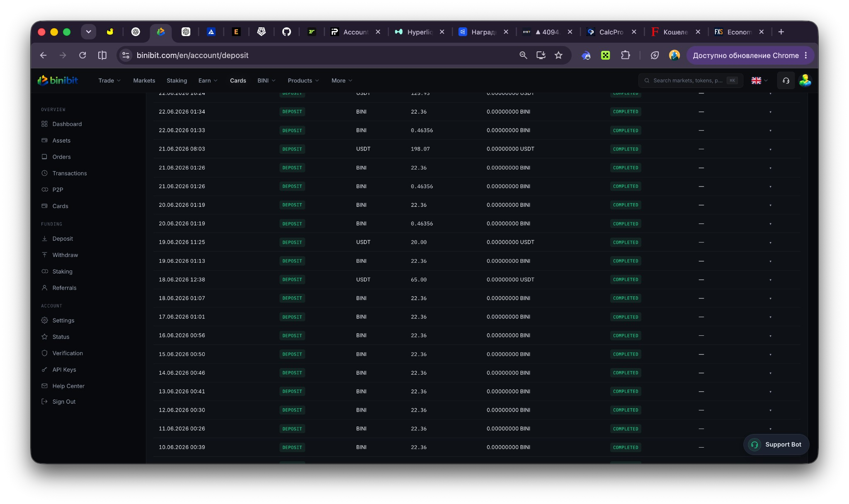Open Referrals page
The image size is (849, 504).
(64, 288)
